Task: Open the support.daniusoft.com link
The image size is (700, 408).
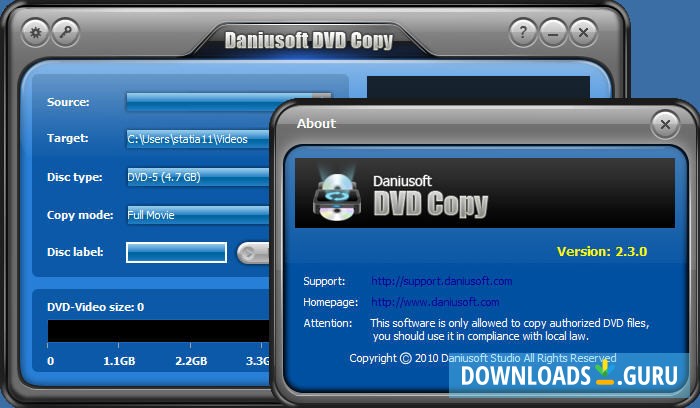Action: (442, 281)
